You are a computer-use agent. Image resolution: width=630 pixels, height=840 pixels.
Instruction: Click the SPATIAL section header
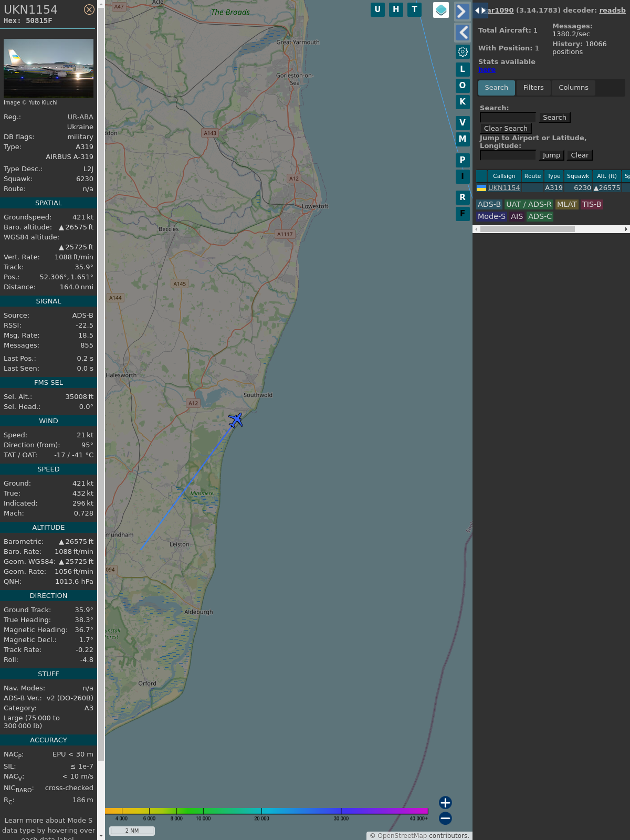(48, 203)
